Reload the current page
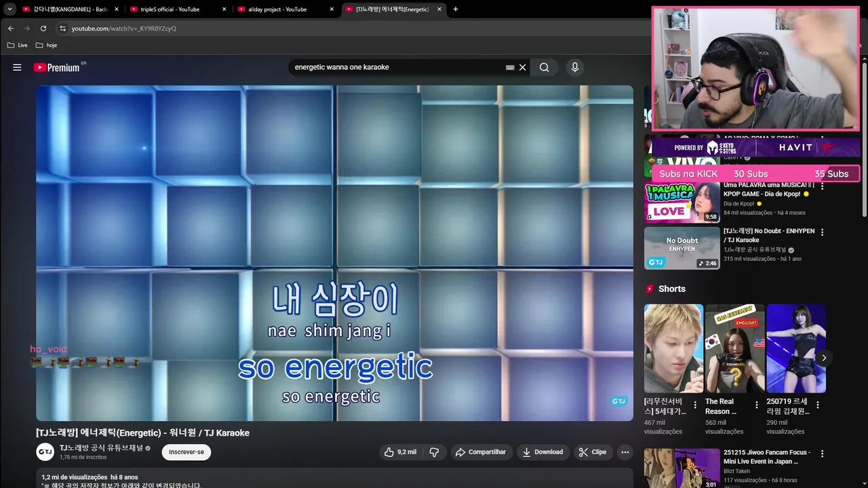868x488 pixels. 43,28
